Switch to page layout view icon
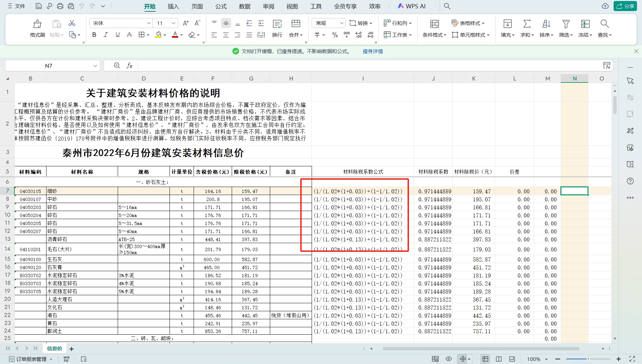The width and height of the screenshot is (642, 364). coord(499,359)
